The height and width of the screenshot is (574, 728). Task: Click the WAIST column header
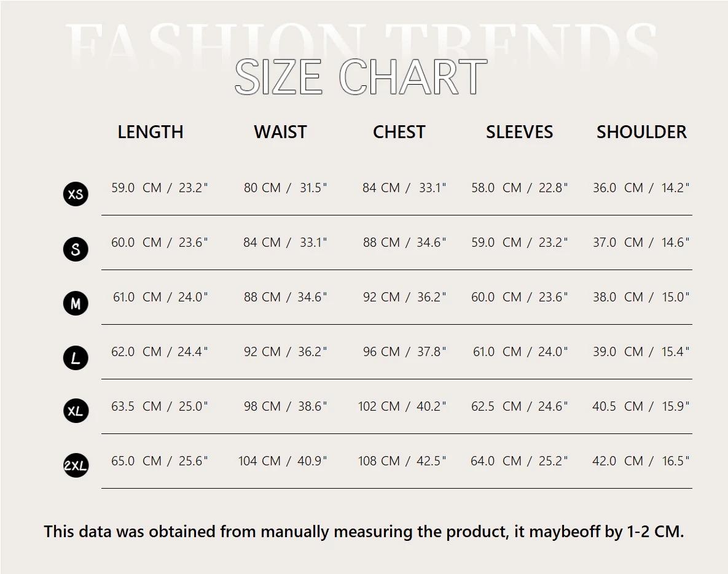280,132
